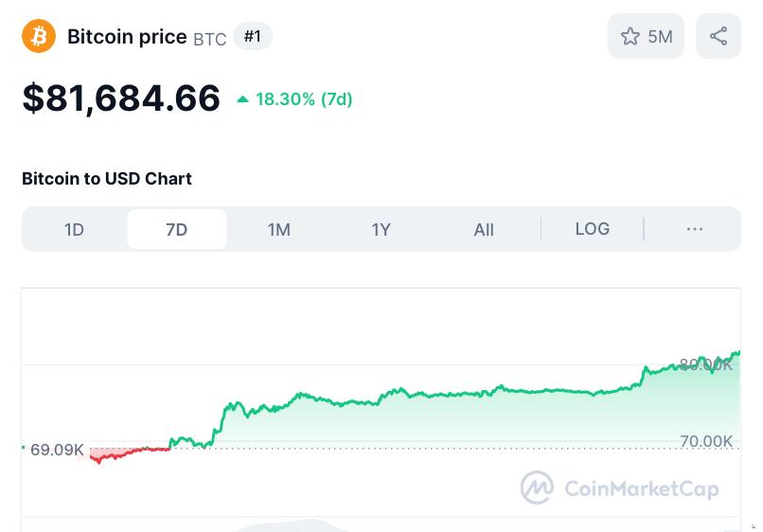The width and height of the screenshot is (763, 532).
Task: Click the BTC ticker symbol
Action: 210,39
